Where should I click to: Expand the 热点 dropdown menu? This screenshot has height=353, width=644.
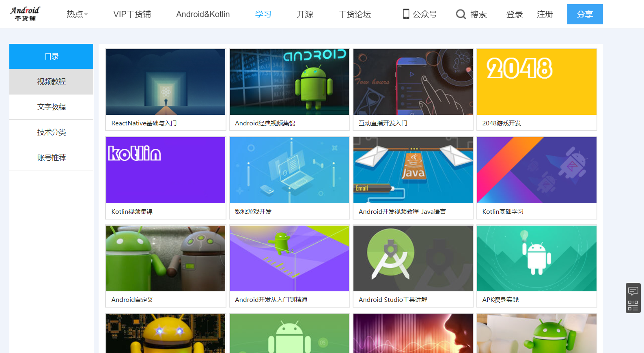point(77,14)
